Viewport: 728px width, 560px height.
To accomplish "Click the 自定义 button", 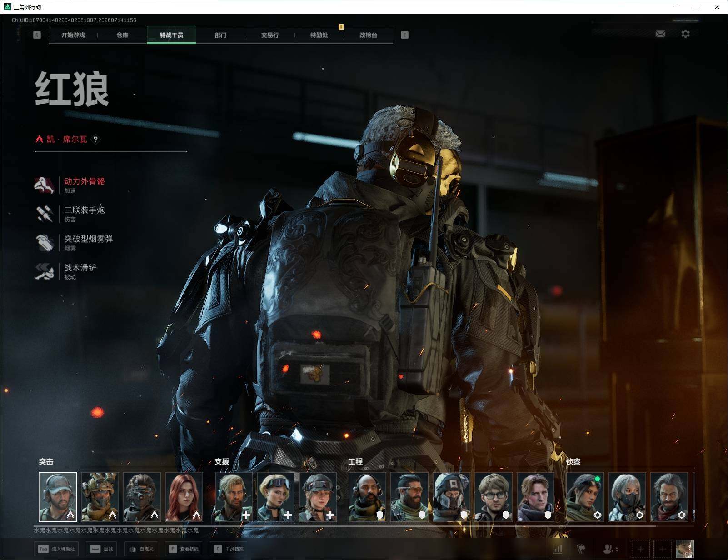I will click(141, 549).
